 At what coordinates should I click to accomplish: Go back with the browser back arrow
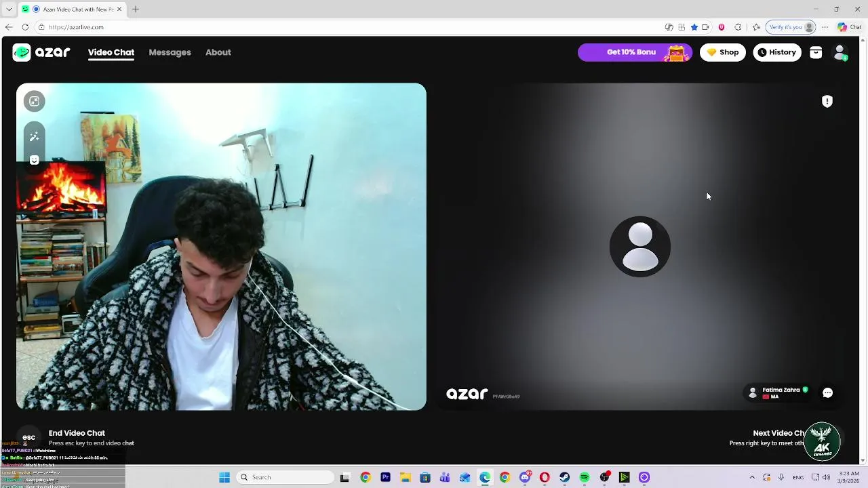pyautogui.click(x=9, y=27)
